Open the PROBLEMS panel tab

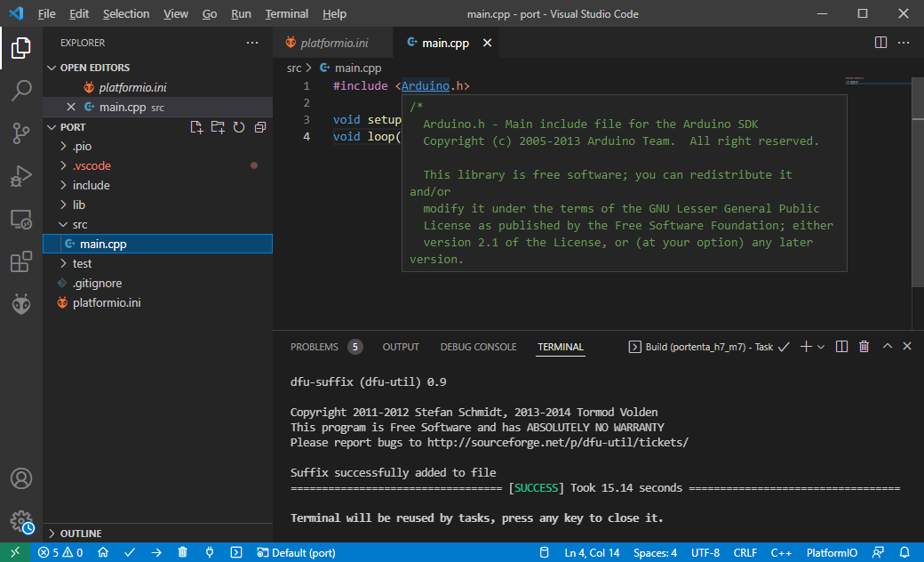(x=315, y=347)
